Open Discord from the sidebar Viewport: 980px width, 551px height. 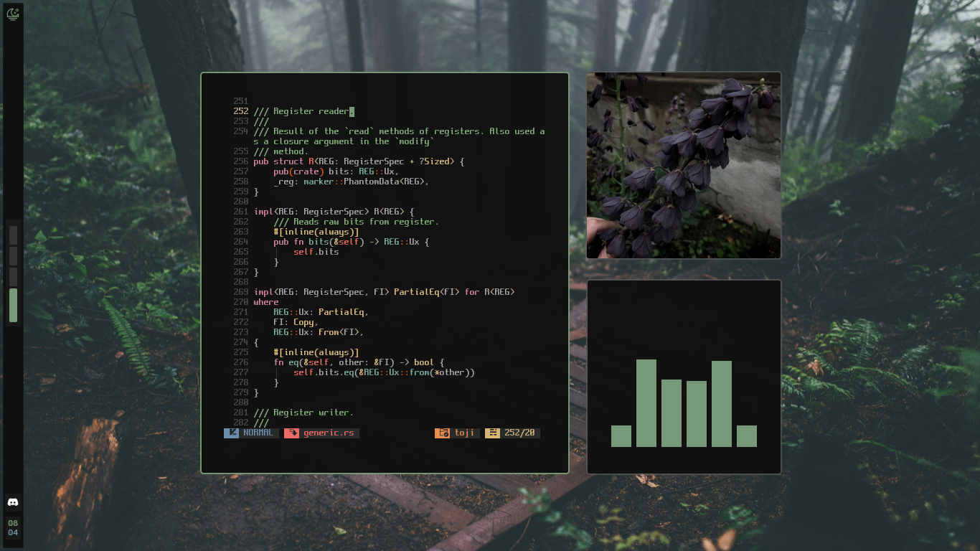(x=12, y=502)
